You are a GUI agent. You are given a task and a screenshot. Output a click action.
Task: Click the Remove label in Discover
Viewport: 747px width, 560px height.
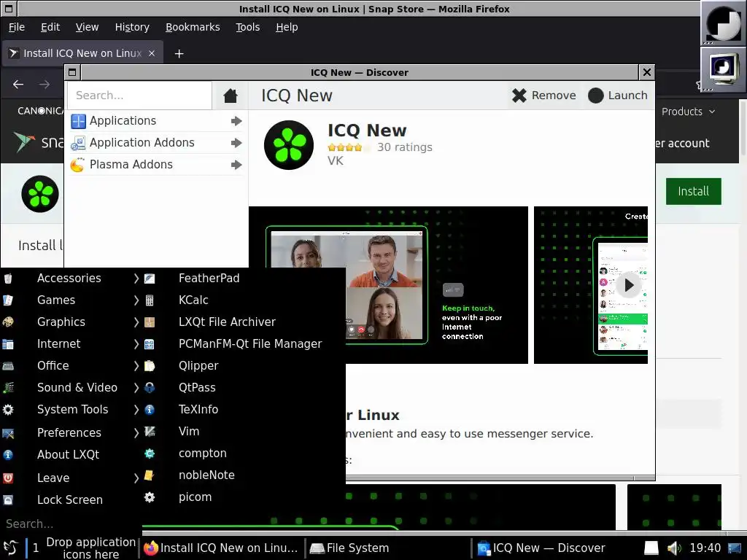pos(554,96)
